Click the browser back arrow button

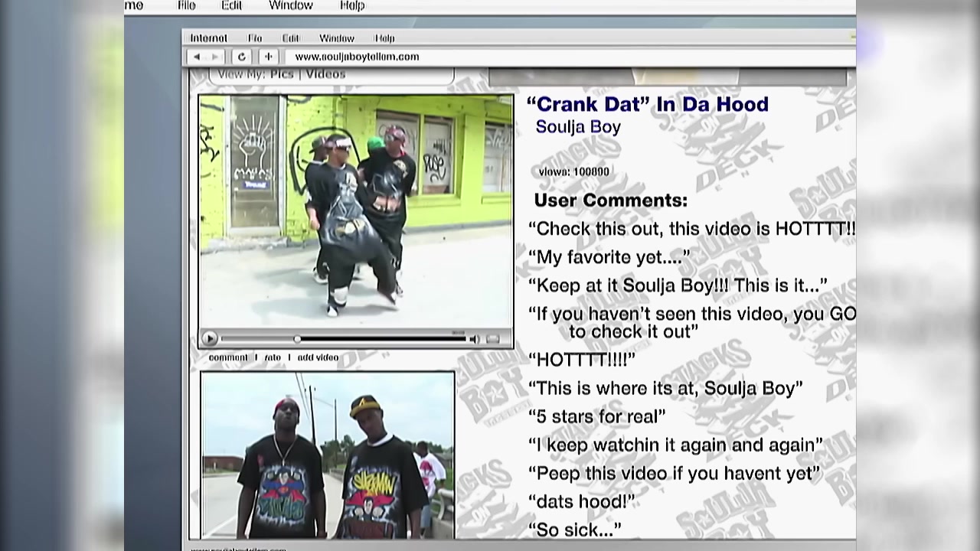[197, 57]
